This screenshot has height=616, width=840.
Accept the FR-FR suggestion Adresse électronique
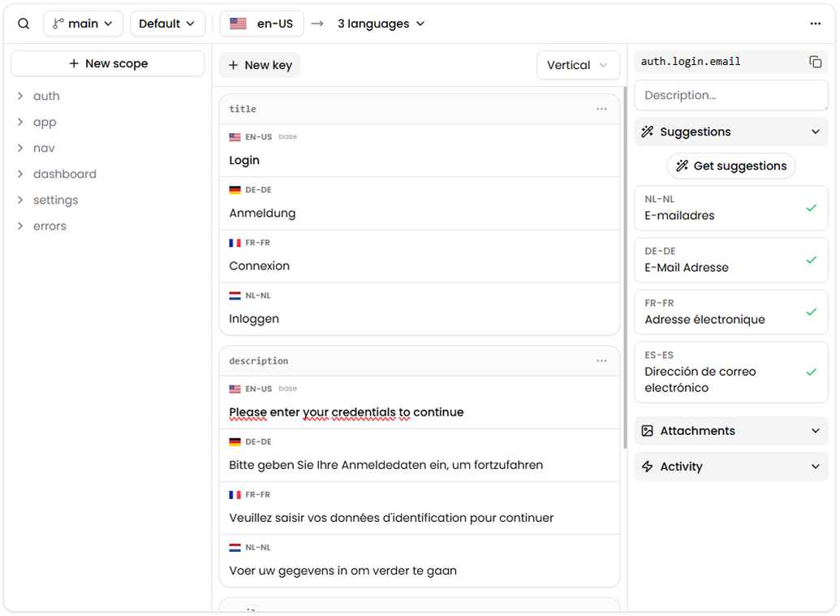point(812,312)
